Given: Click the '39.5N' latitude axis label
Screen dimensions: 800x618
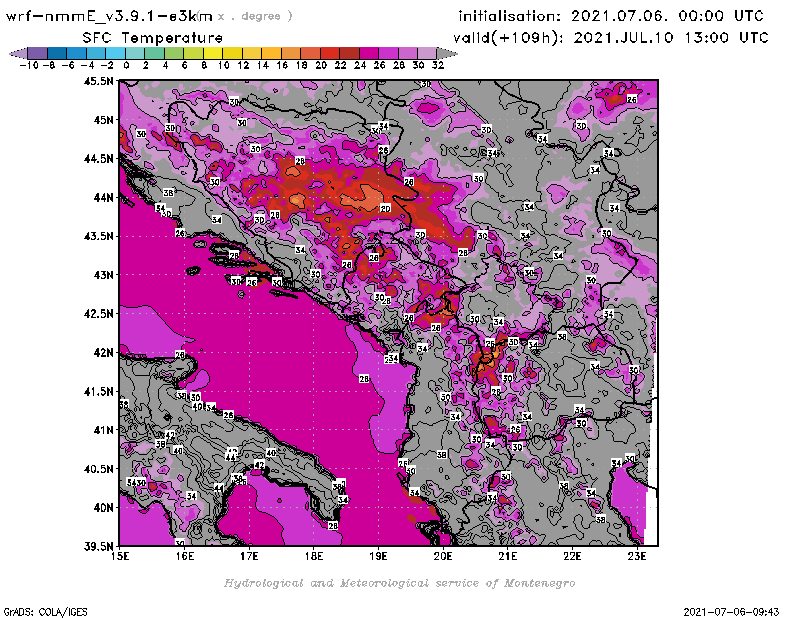Looking at the screenshot, I should point(98,547).
